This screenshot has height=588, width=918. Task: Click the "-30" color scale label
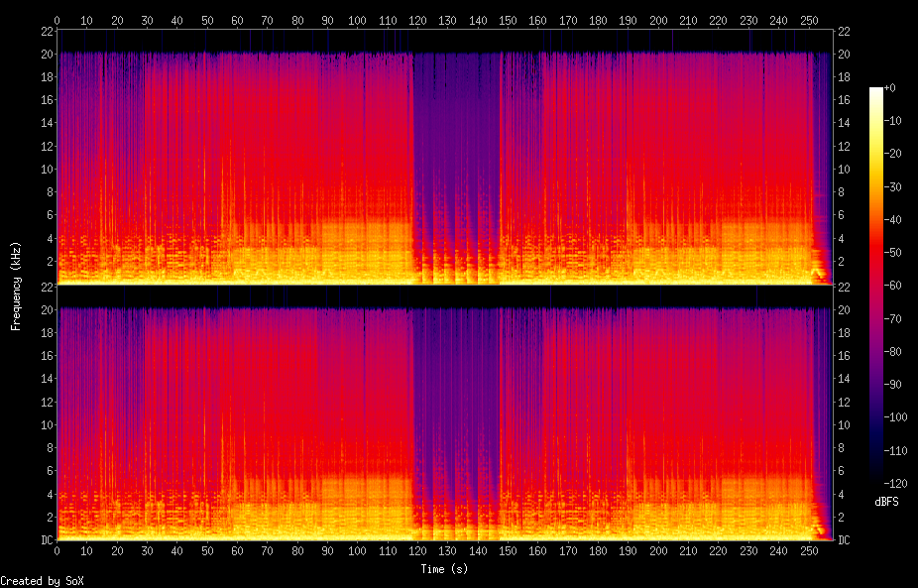coord(891,186)
